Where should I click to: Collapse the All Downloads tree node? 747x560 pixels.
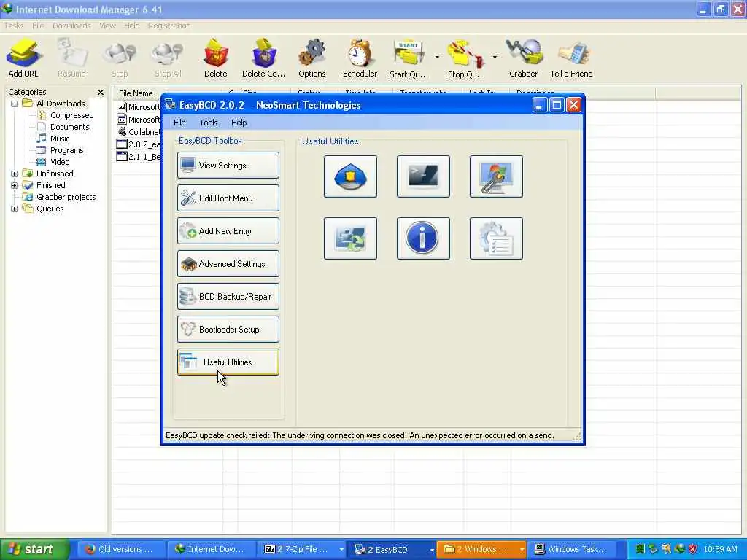tap(15, 104)
